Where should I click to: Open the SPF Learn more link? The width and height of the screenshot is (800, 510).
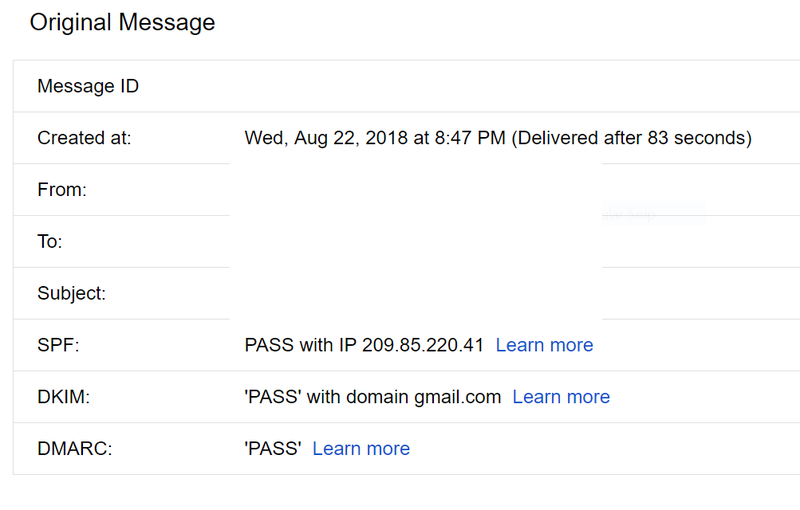click(x=544, y=345)
